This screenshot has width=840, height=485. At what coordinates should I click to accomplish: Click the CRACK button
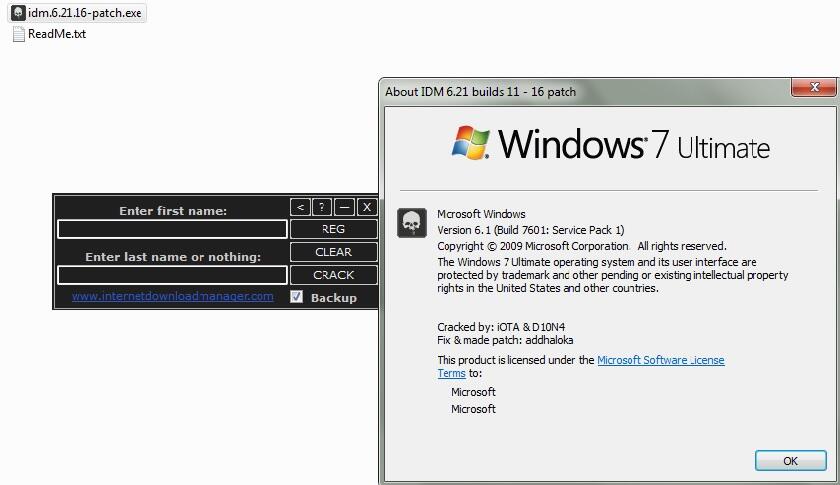333,275
